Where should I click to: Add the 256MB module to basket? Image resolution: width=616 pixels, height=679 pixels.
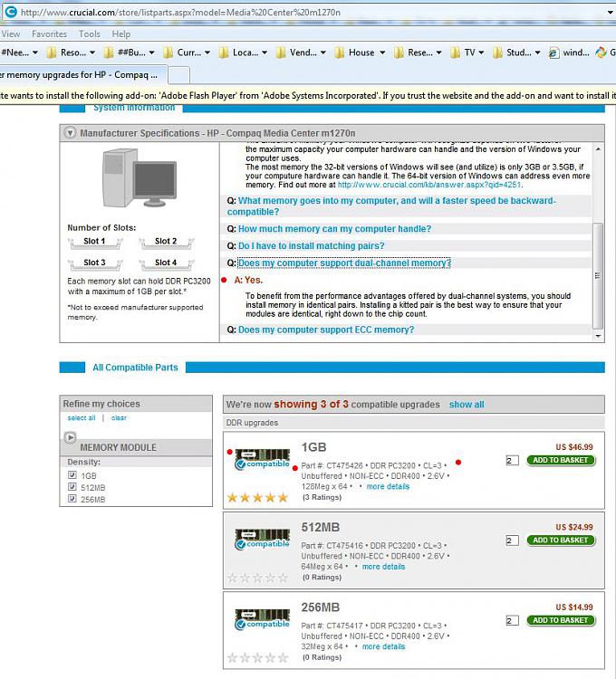(561, 620)
